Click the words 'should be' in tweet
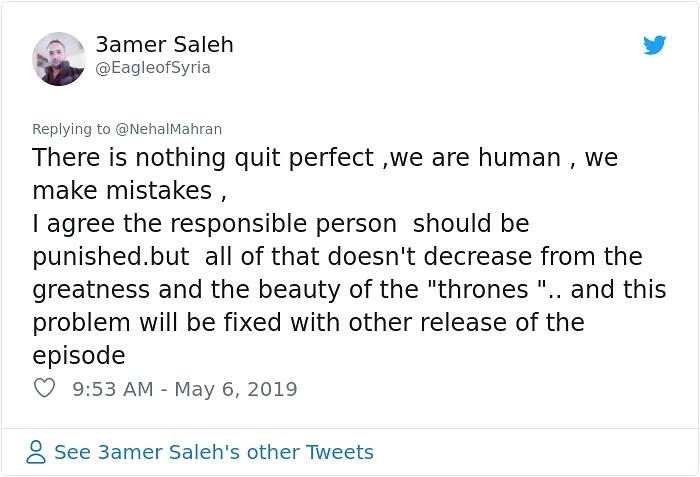 [471, 223]
